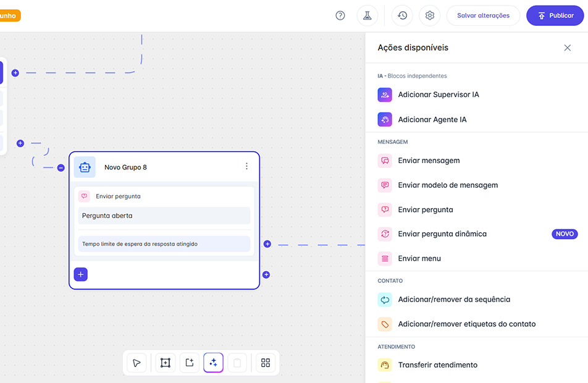Open Novo Grupo 8 three-dot menu
588x383 pixels.
246,166
